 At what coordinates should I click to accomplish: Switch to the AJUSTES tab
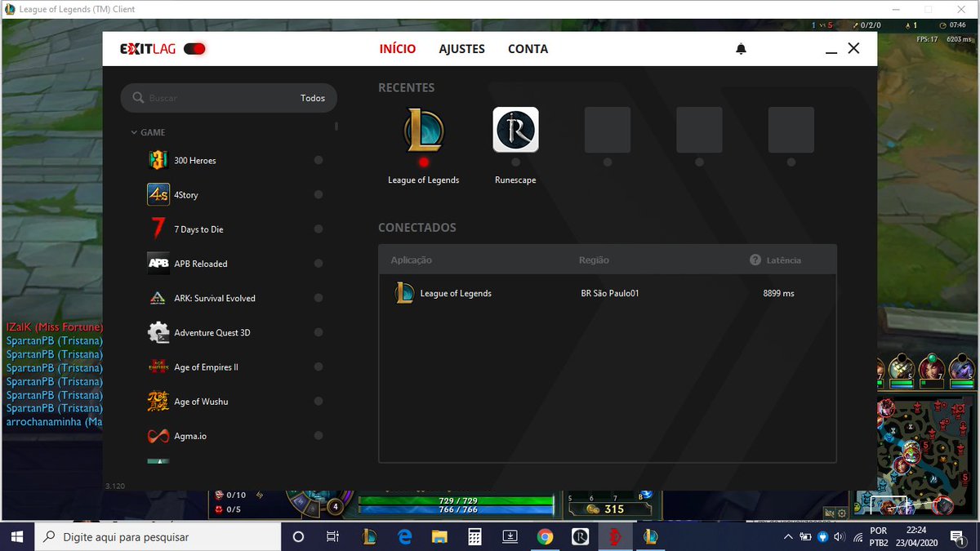coord(462,49)
